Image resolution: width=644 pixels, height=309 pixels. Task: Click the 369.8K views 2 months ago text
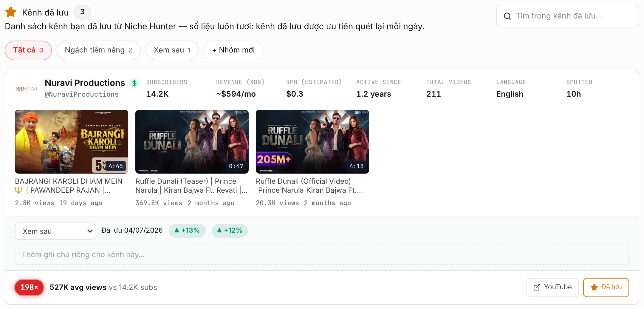(x=185, y=203)
